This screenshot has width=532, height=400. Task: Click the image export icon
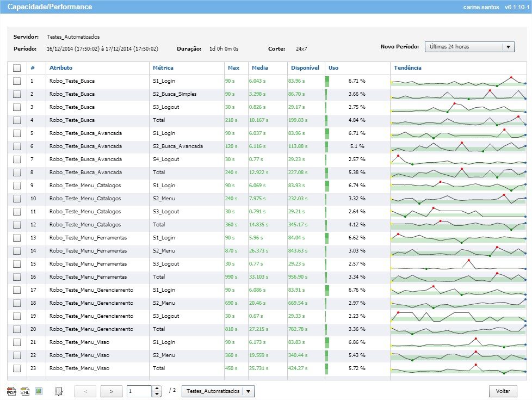pos(39,391)
